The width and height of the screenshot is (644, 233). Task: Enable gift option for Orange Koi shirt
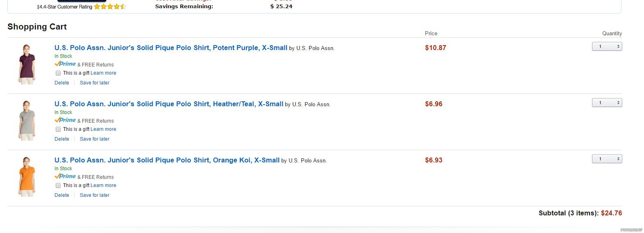[58, 185]
